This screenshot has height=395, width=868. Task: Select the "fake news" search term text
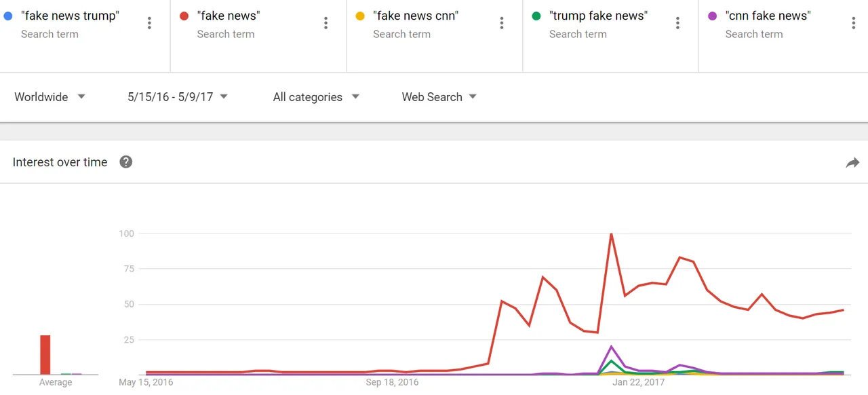[229, 16]
